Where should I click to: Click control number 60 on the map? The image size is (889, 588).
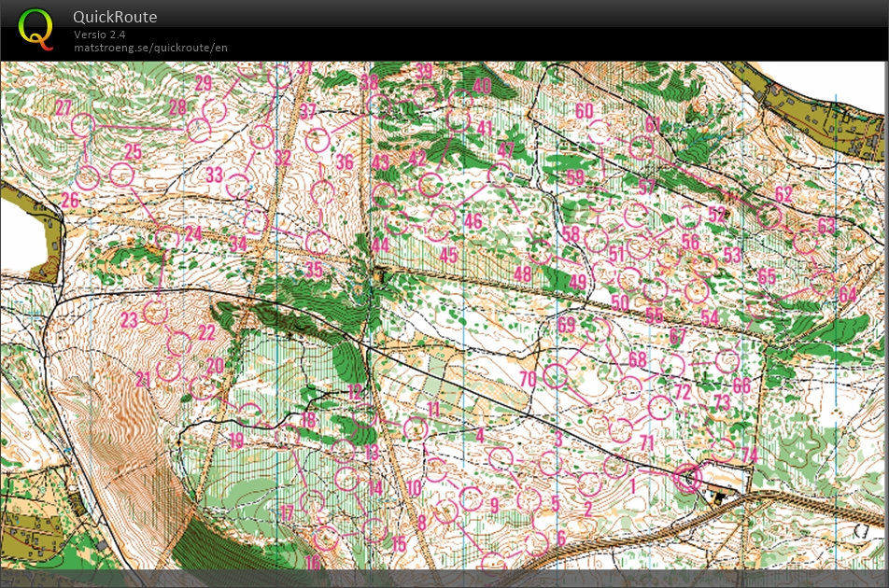pos(584,111)
